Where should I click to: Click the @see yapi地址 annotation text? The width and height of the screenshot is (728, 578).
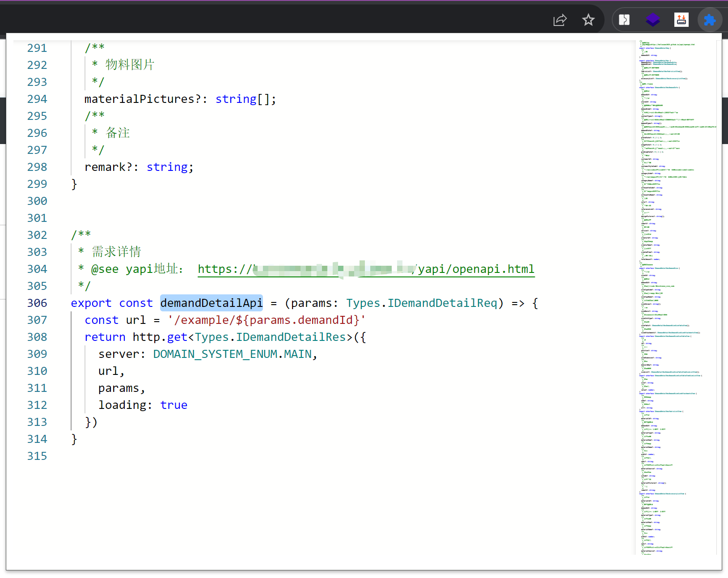[x=137, y=269]
